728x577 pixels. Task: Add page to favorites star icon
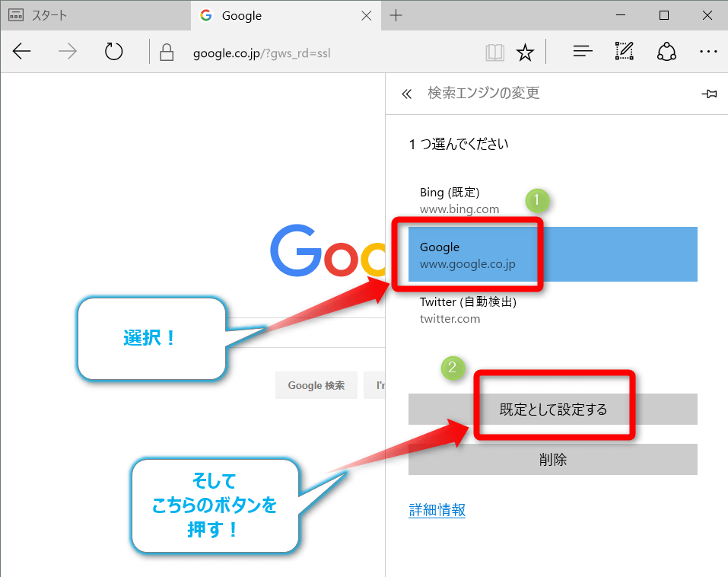[x=525, y=53]
